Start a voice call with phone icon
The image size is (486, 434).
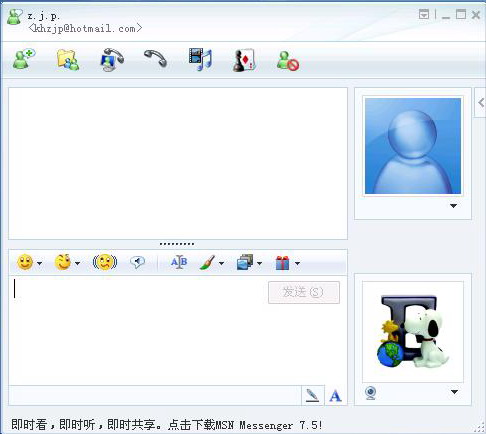coord(155,58)
